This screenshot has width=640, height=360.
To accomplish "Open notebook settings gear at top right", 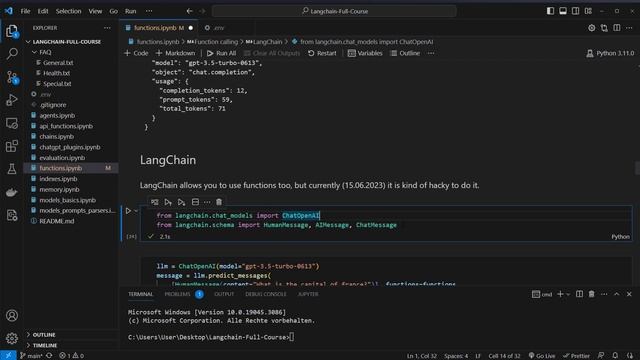I will tap(591, 28).
